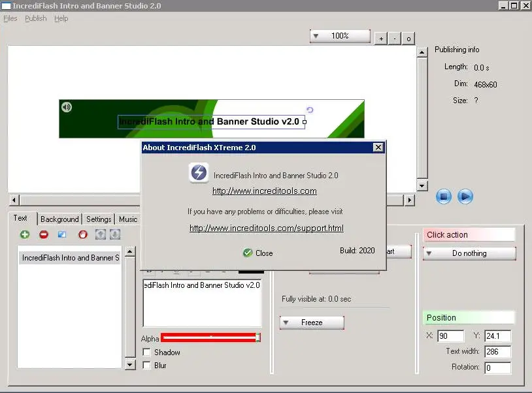The width and height of the screenshot is (532, 393).
Task: Enable the Blur checkbox
Action: click(x=146, y=365)
